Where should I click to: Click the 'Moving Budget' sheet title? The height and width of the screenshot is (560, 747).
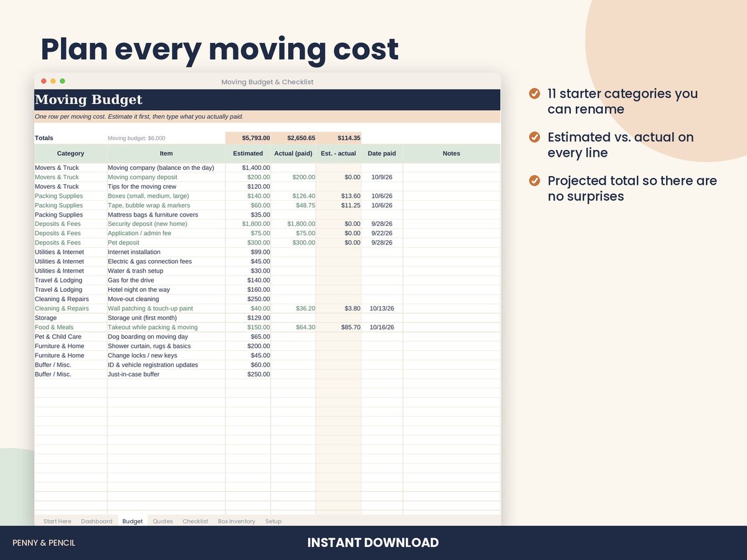pos(88,100)
